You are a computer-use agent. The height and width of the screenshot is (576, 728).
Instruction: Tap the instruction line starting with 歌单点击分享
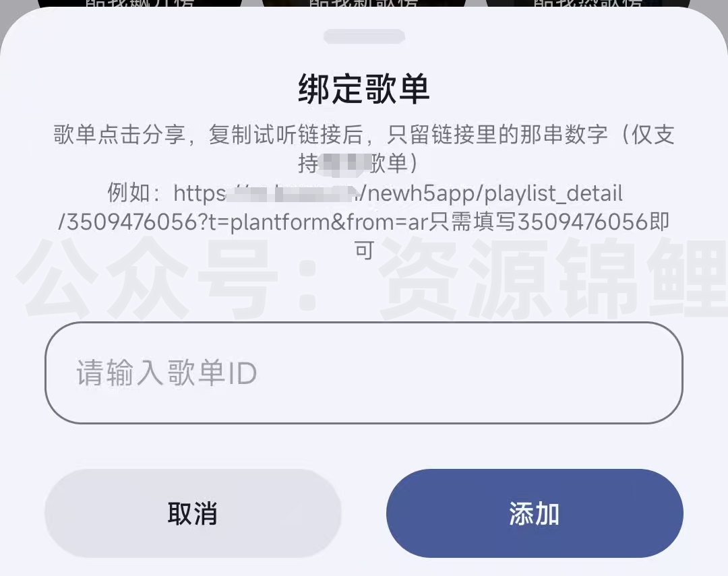pyautogui.click(x=364, y=135)
